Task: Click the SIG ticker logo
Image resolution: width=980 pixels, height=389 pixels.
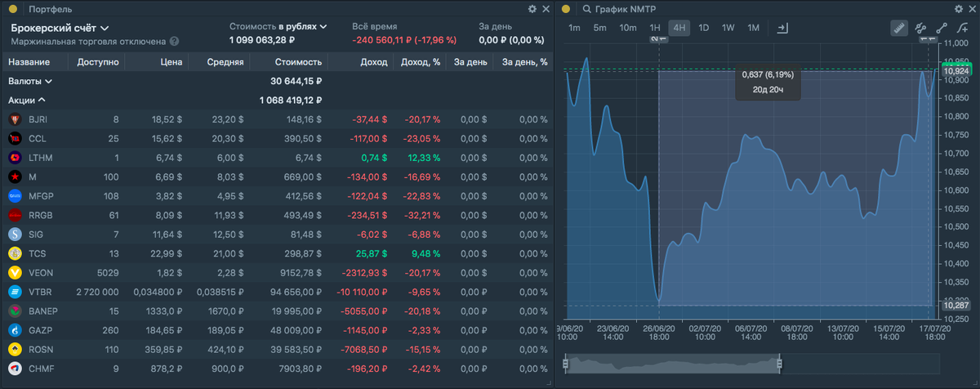Action: click(15, 235)
